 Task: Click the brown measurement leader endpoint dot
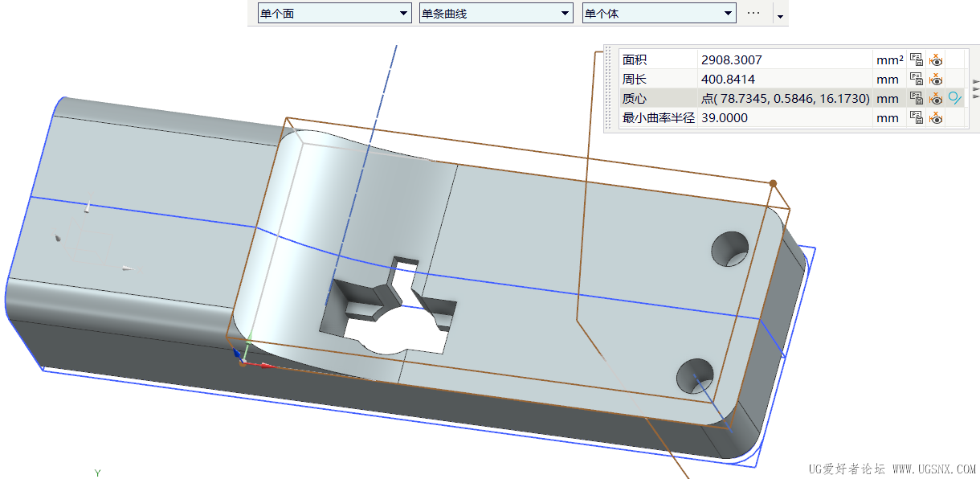point(773,183)
